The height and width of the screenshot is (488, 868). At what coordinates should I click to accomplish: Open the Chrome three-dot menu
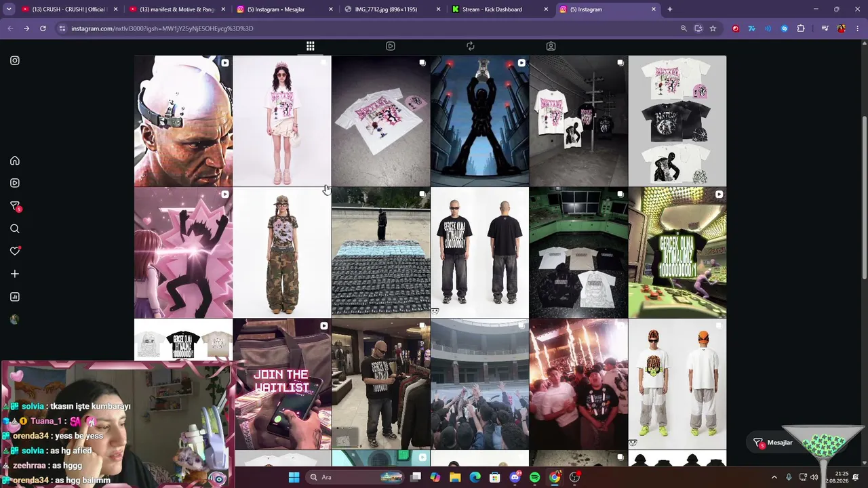coord(858,28)
